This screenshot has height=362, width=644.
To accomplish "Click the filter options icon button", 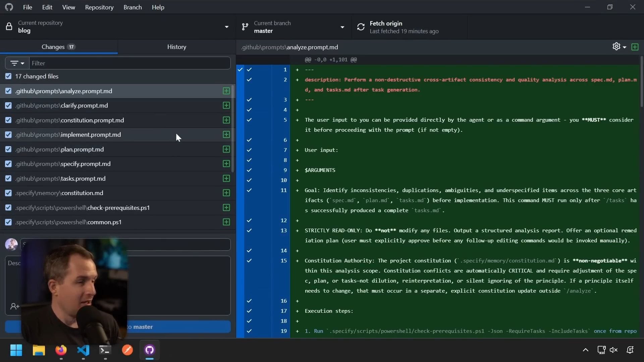I will [17, 63].
